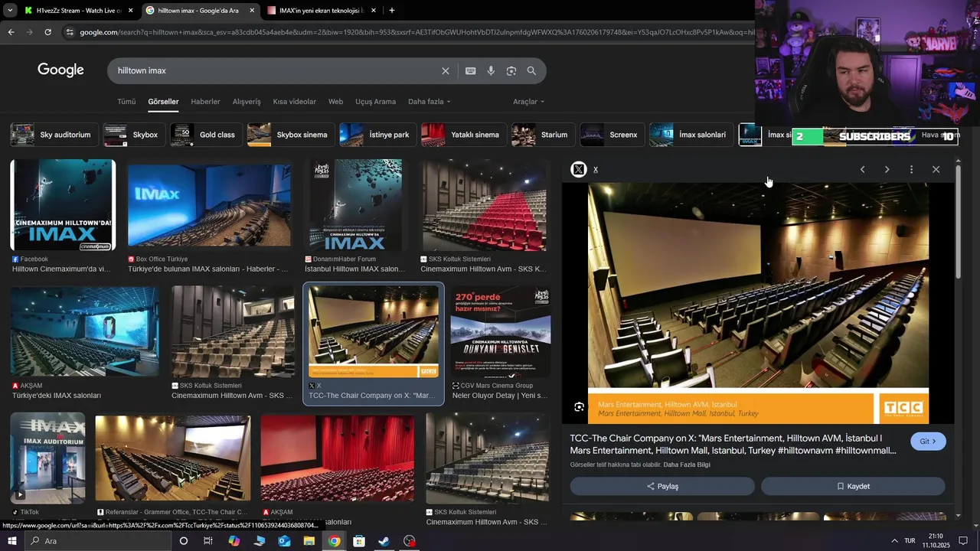
Task: Open Google Lens image search icon
Action: [511, 70]
